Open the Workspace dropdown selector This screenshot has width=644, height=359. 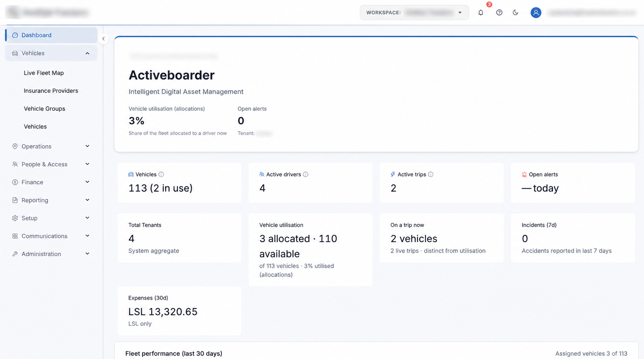click(414, 13)
